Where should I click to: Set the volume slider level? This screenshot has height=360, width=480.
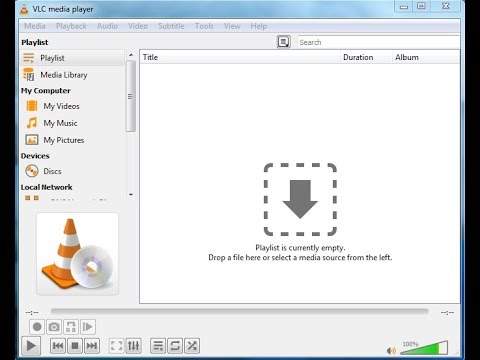coord(424,348)
